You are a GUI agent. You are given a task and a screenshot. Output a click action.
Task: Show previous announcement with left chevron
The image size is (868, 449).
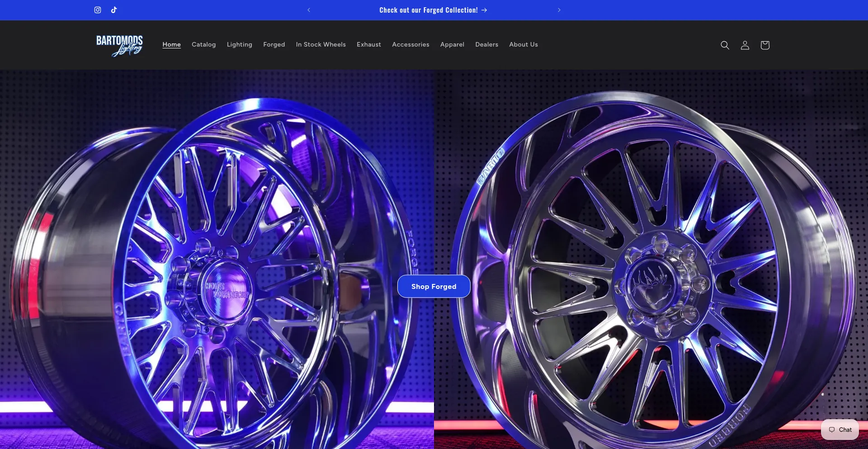(x=309, y=10)
